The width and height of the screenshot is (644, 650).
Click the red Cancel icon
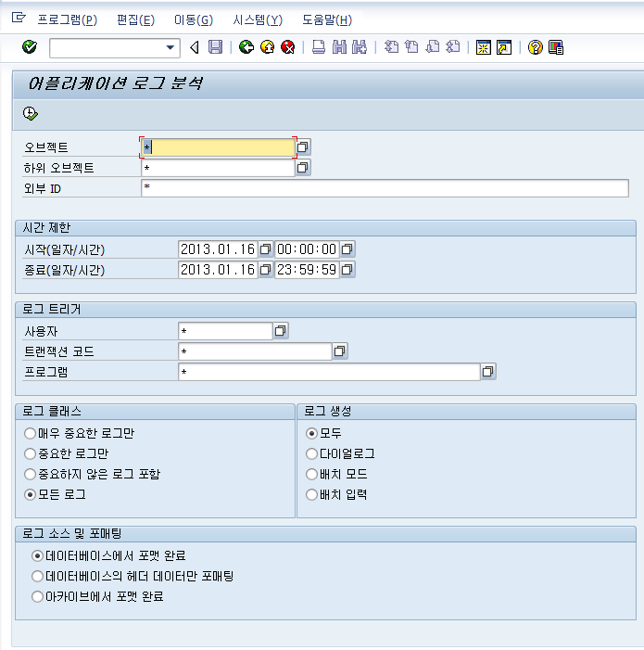tap(288, 47)
